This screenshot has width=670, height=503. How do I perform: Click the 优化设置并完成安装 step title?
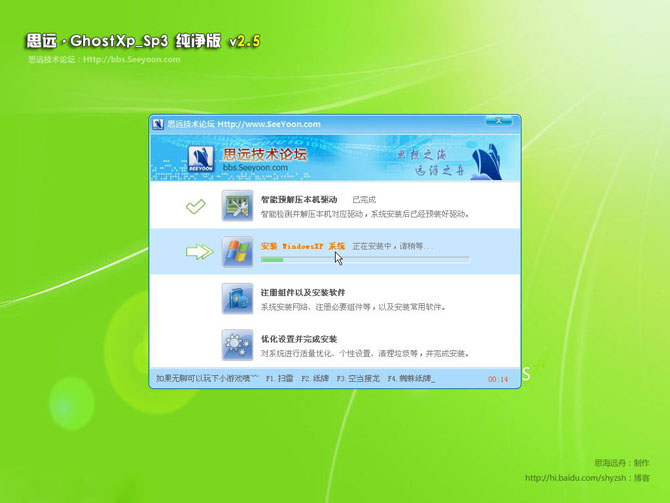(x=299, y=339)
